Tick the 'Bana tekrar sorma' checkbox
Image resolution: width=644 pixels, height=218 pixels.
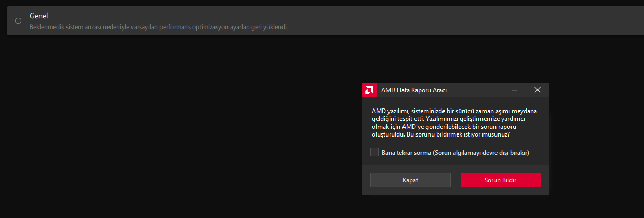coord(374,152)
